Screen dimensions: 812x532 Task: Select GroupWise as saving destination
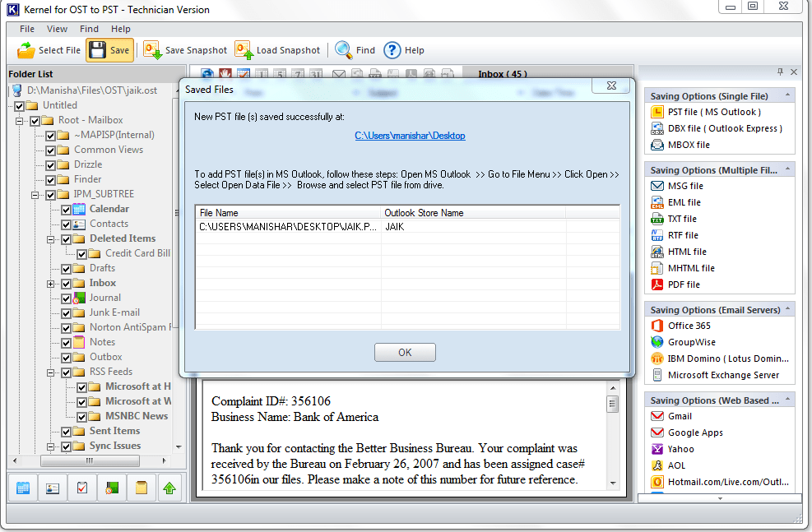point(684,342)
